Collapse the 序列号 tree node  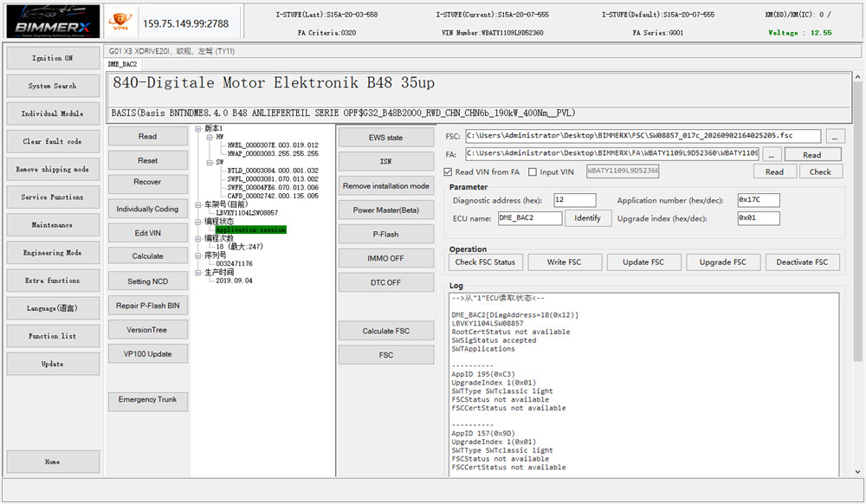point(198,255)
